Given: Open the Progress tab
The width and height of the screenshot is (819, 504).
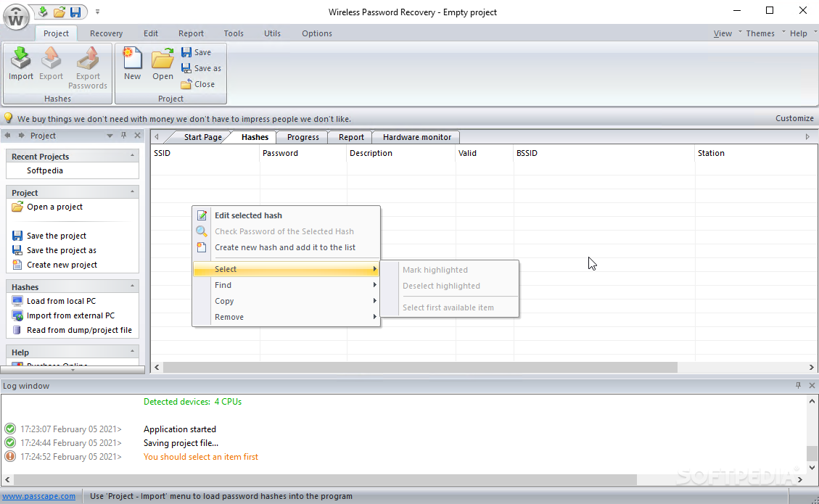Looking at the screenshot, I should click(303, 137).
